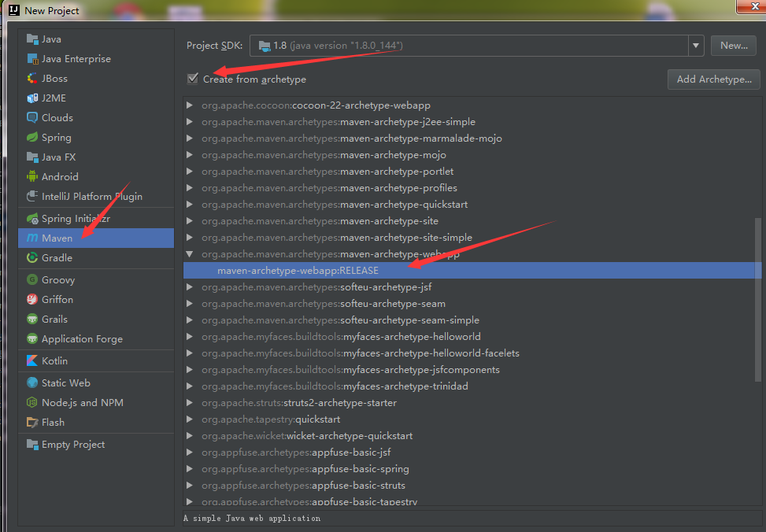
Task: Select the Java project type icon
Action: click(x=32, y=39)
